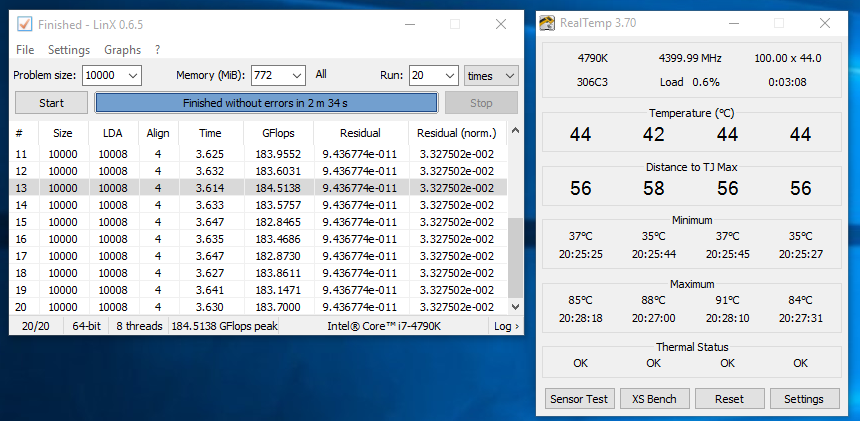Open RealTemp Settings button
The height and width of the screenshot is (421, 860).
click(804, 399)
